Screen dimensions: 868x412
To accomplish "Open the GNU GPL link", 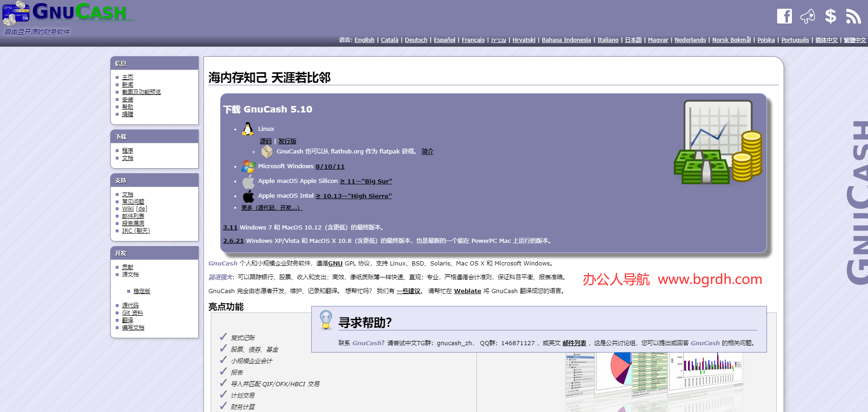I will click(x=335, y=264).
